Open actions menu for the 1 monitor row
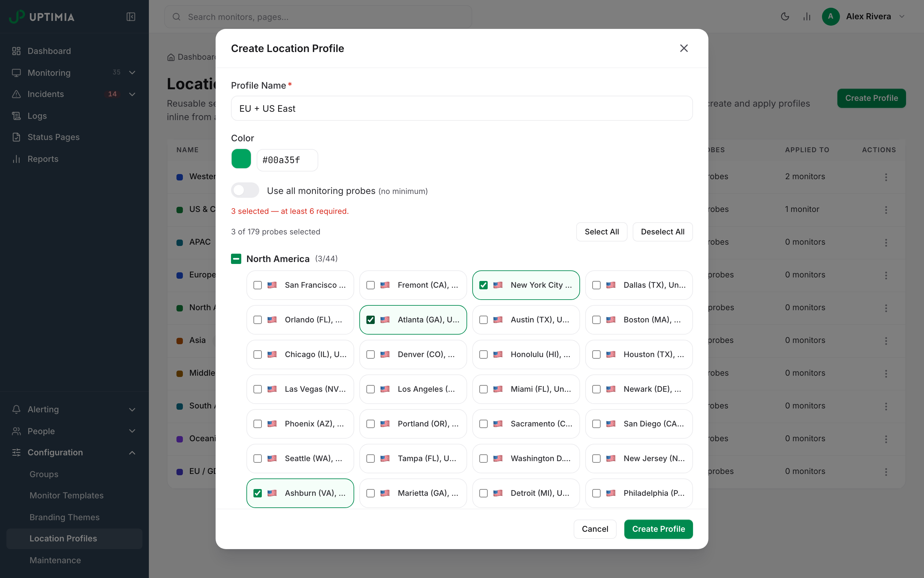The image size is (924, 578). click(x=886, y=210)
